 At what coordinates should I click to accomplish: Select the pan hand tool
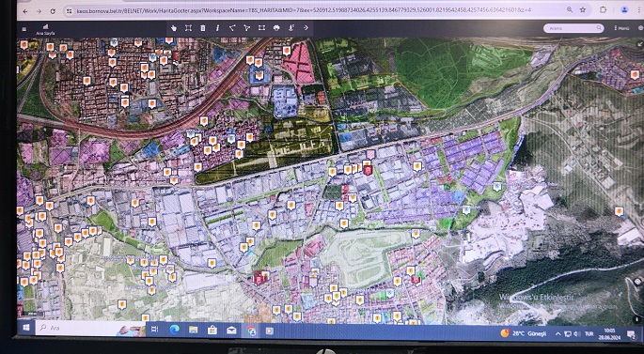(174, 28)
